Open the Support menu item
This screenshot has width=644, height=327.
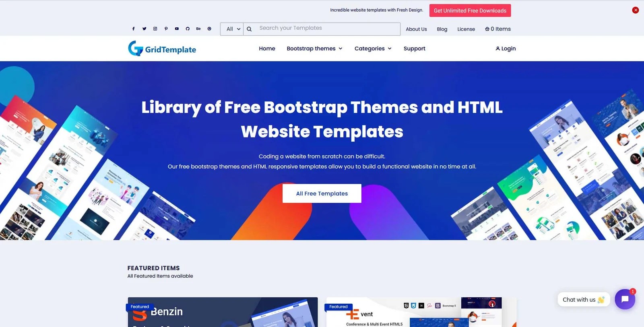coord(414,49)
